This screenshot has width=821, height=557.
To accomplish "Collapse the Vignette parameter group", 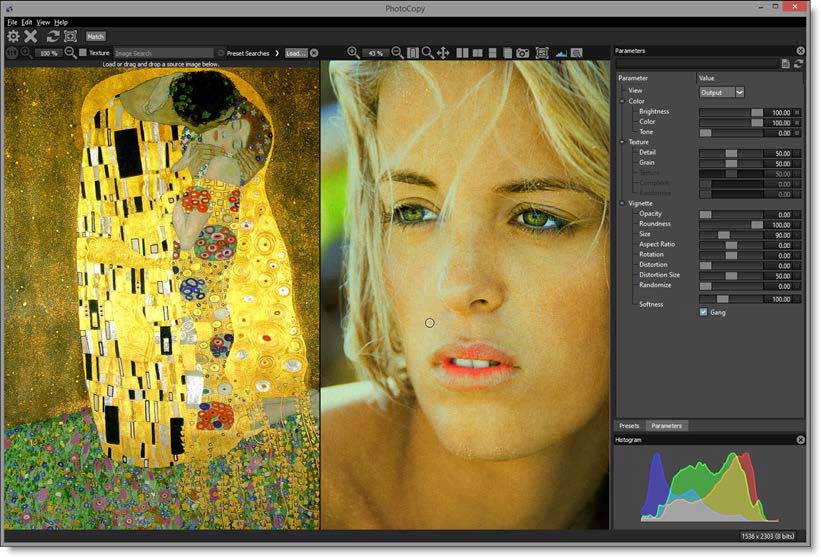I will click(622, 204).
